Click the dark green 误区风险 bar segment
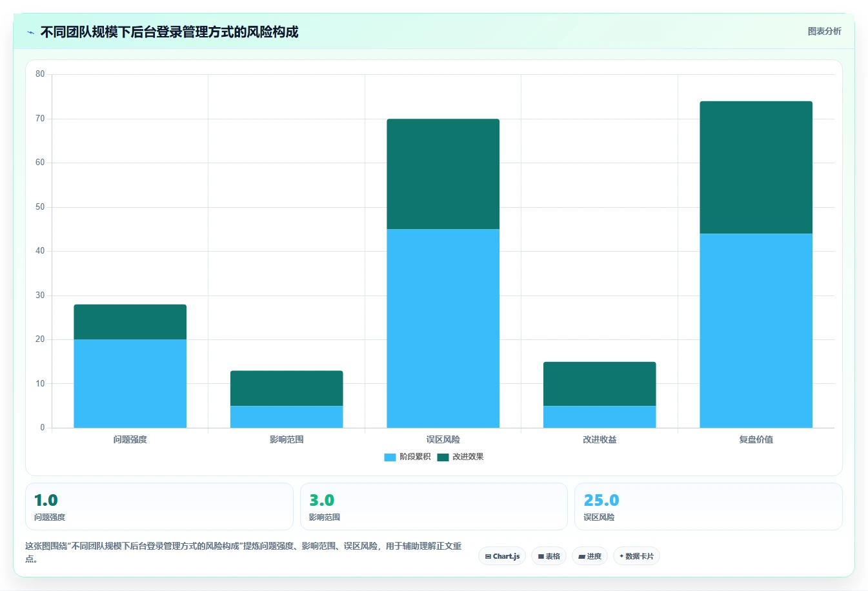Screen dimensions: 868x591 click(443, 174)
